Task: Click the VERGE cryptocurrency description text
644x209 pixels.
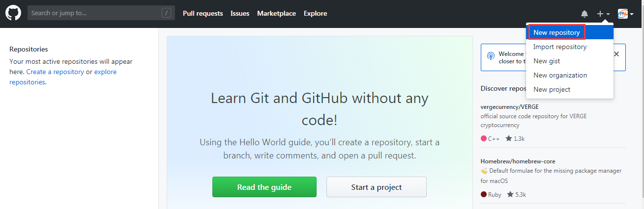Action: 534,121
